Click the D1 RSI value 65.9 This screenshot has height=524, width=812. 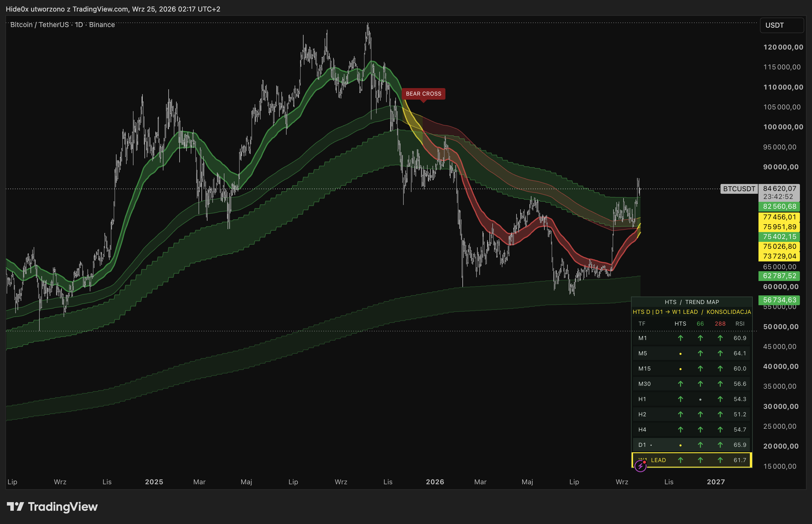740,445
